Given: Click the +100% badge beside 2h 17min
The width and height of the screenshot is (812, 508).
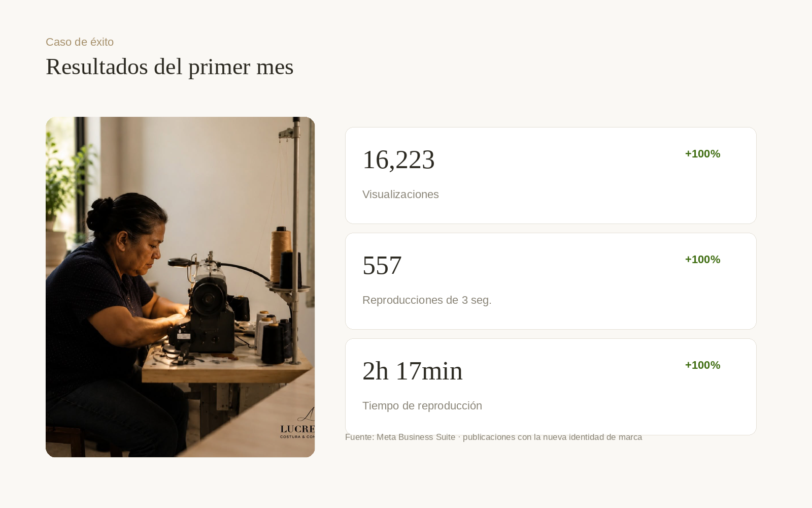Looking at the screenshot, I should tap(702, 365).
